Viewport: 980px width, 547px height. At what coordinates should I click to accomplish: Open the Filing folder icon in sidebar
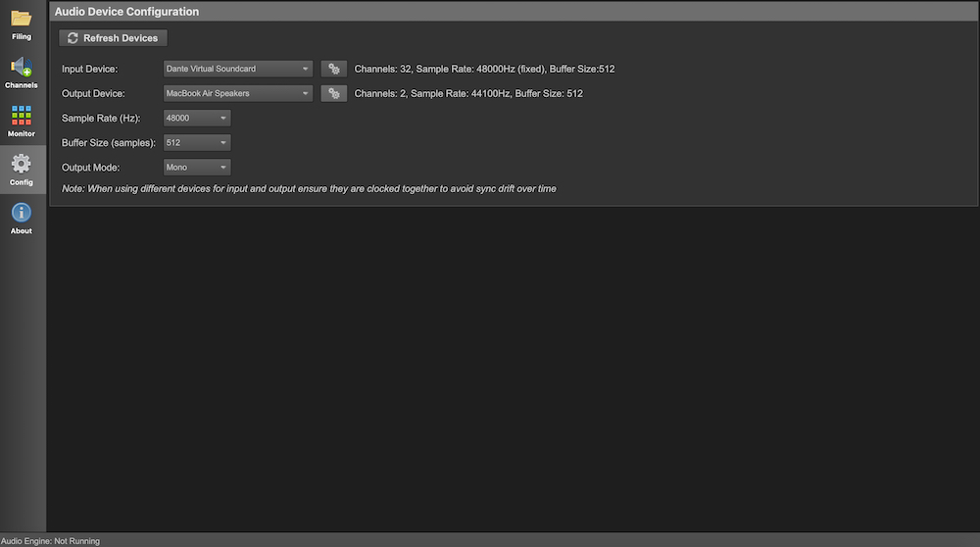coord(22,20)
